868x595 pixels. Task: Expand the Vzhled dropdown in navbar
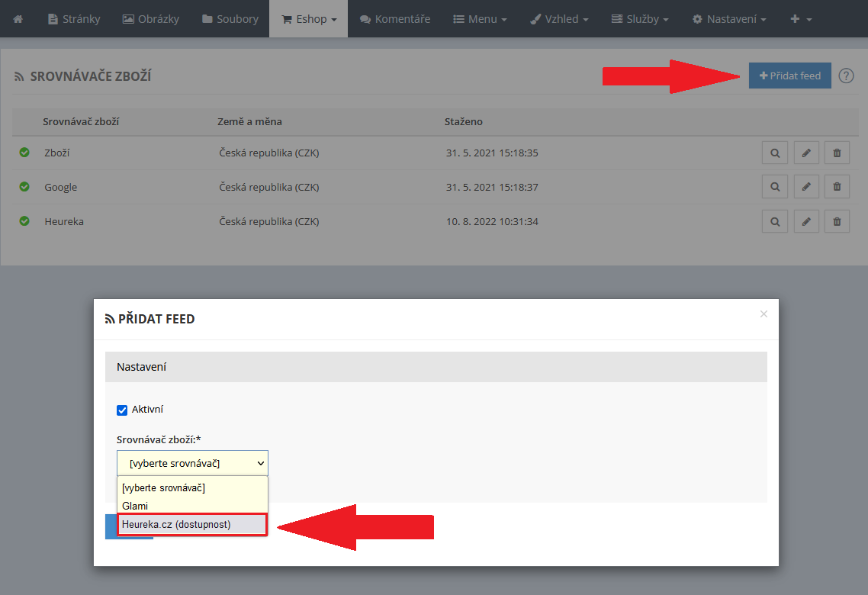pos(559,18)
